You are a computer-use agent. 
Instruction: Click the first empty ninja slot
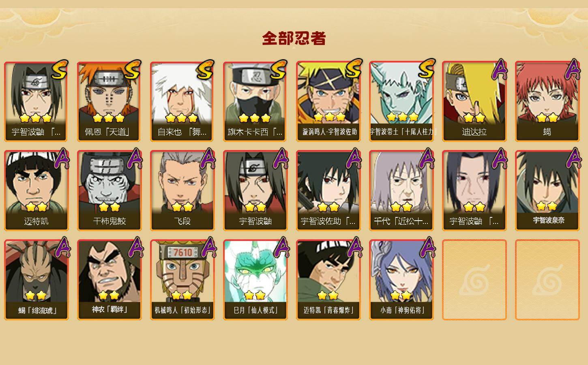(x=474, y=280)
